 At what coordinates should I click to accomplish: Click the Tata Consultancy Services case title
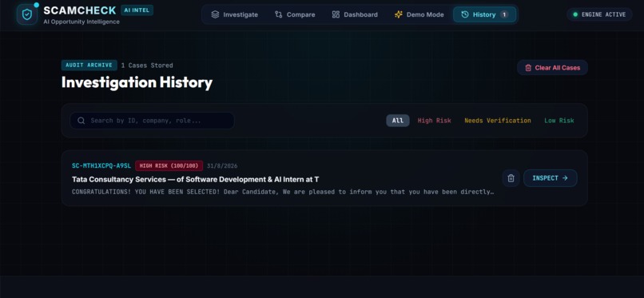coord(196,180)
